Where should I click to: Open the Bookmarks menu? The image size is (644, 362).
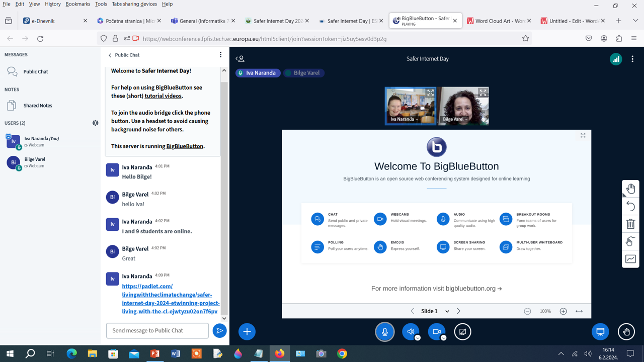78,4
